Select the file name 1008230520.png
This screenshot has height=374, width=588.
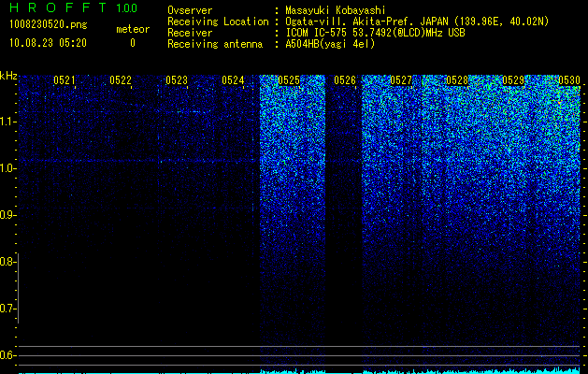tap(49, 24)
